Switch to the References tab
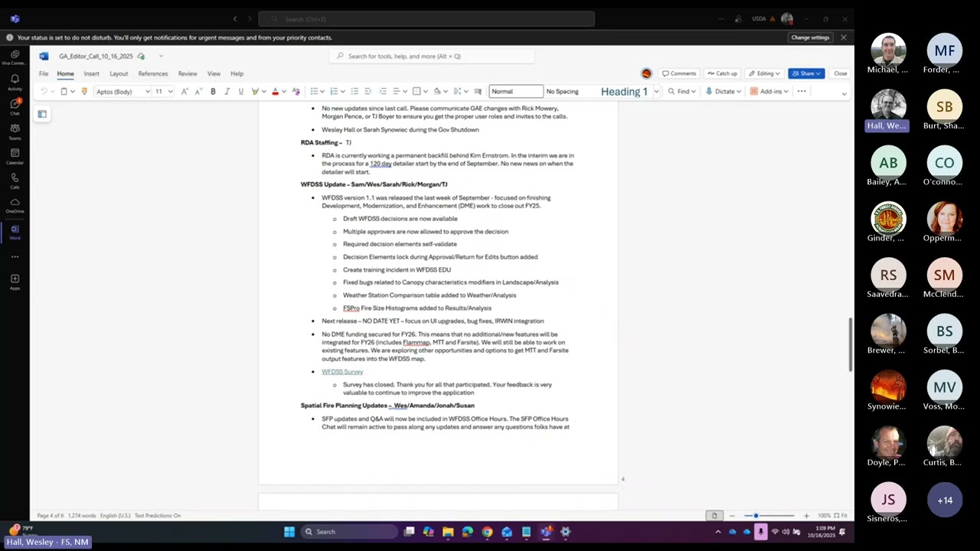Viewport: 980px width, 551px height. [153, 73]
